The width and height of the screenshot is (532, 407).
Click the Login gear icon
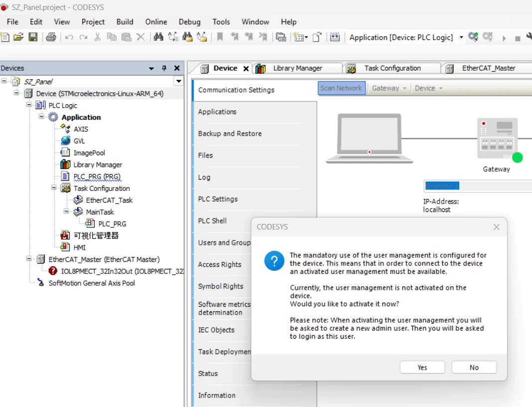tap(473, 37)
